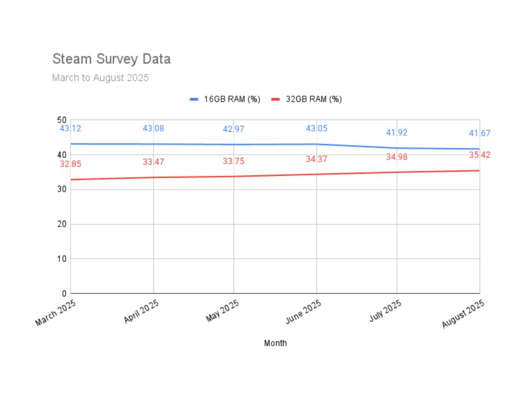Image resolution: width=532 pixels, height=399 pixels.
Task: Click the data label 35.42
Action: [x=480, y=155]
